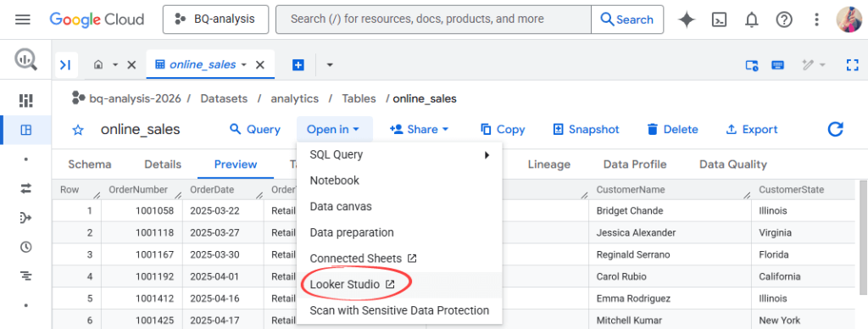The image size is (868, 329).
Task: Open the user account avatar
Action: pos(849,20)
